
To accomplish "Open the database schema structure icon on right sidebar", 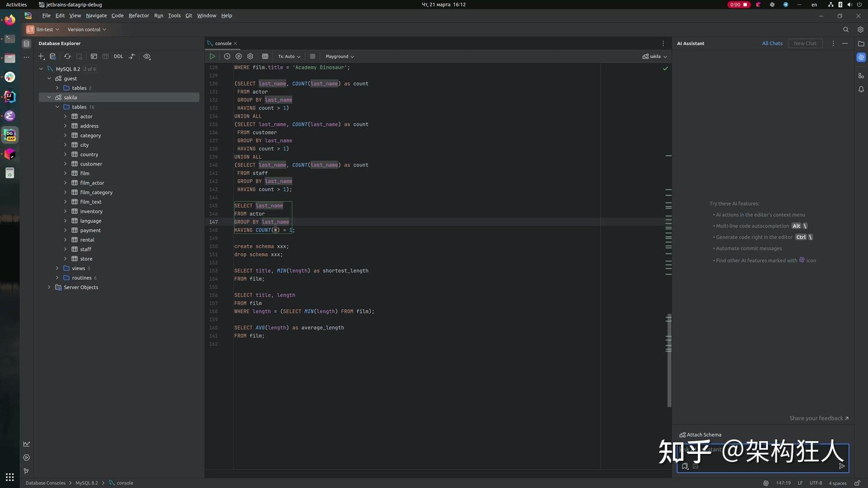I will [x=861, y=75].
